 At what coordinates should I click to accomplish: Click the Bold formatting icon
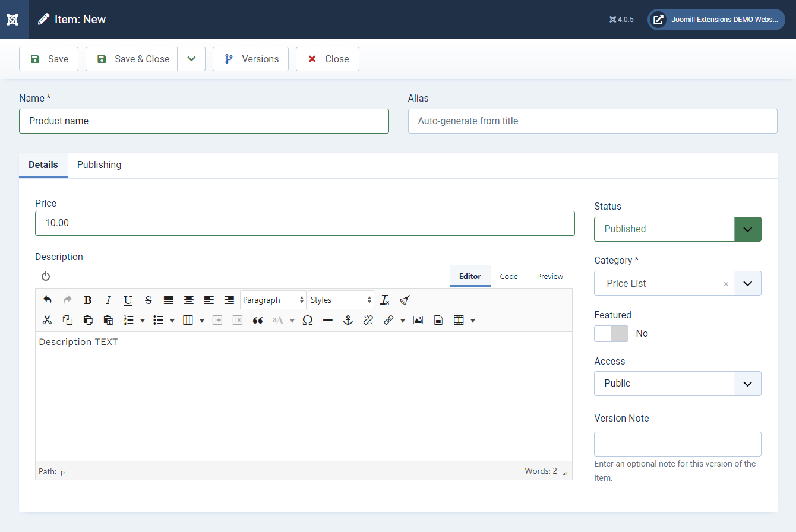click(88, 300)
